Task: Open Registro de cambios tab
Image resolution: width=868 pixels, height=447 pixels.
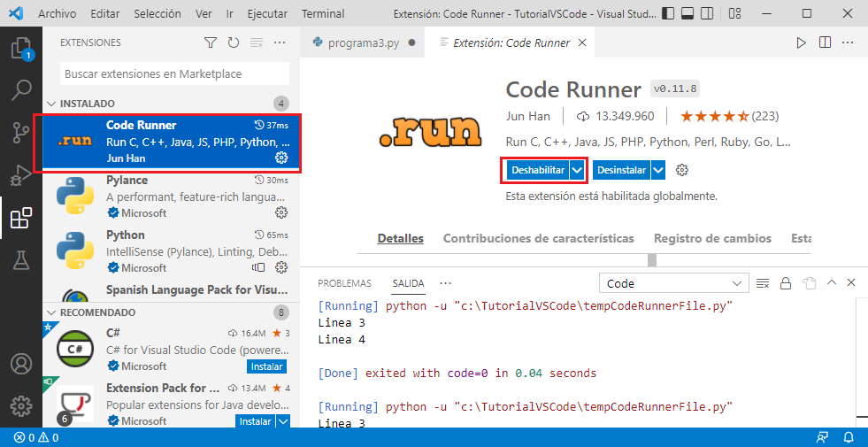Action: [x=712, y=239]
